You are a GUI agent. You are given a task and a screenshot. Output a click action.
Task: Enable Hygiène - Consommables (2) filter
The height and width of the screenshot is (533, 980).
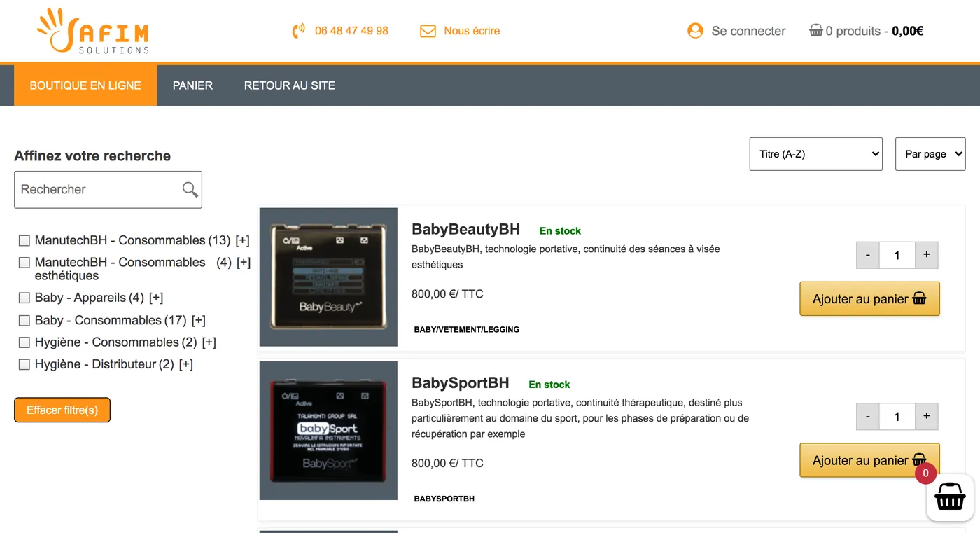point(24,342)
